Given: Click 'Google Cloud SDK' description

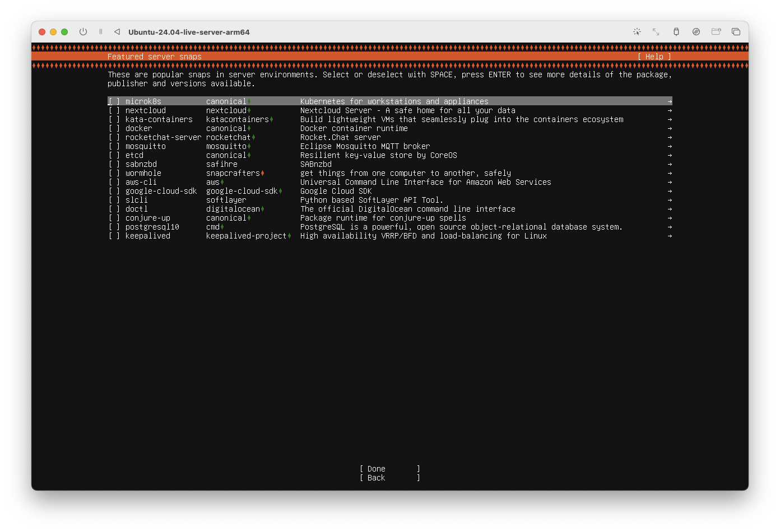Looking at the screenshot, I should pos(336,191).
